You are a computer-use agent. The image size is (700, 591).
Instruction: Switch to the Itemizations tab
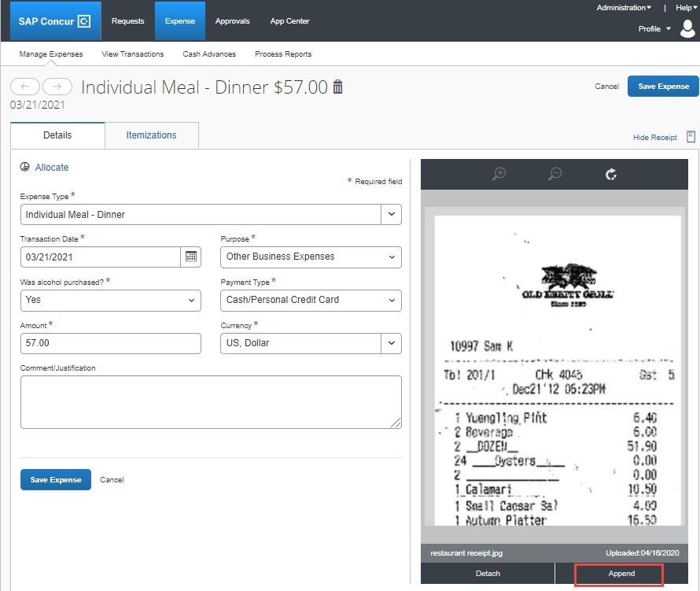tap(151, 135)
